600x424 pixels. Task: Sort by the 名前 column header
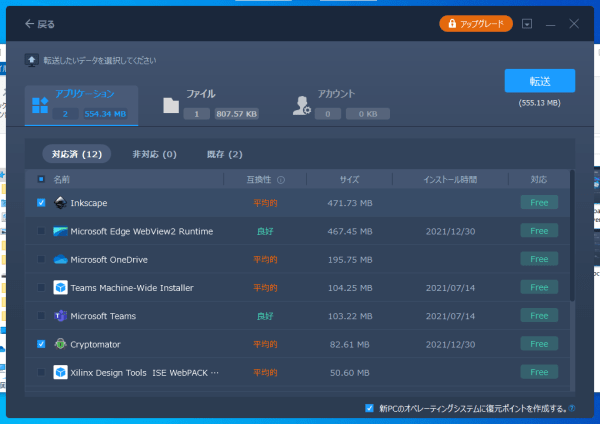tap(62, 179)
